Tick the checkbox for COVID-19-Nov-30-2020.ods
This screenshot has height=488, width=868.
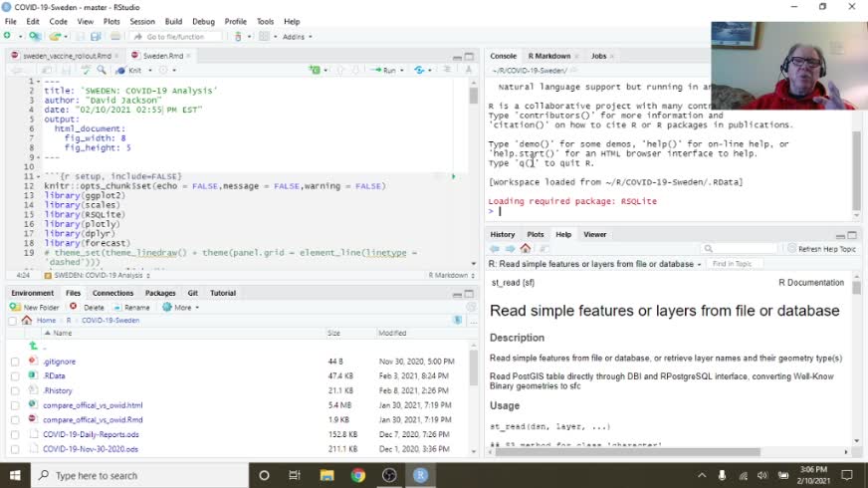[x=15, y=449]
